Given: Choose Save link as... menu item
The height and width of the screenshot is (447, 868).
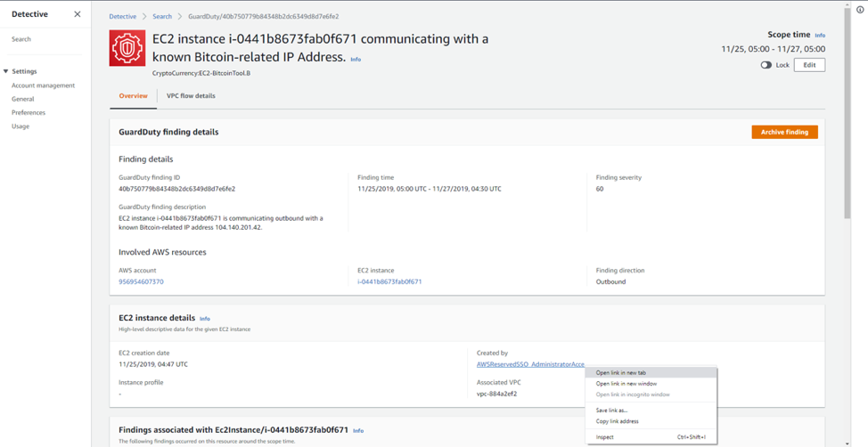Looking at the screenshot, I should point(651,410).
